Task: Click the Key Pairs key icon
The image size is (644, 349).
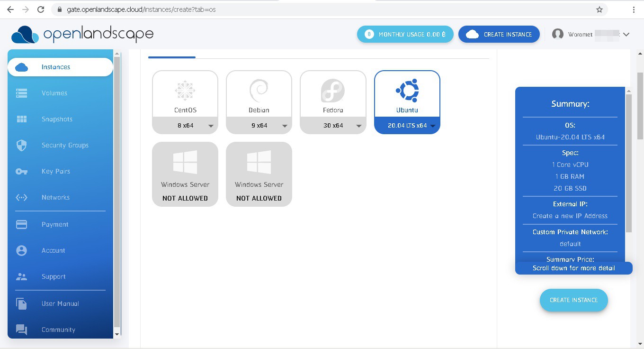Action: pyautogui.click(x=22, y=171)
